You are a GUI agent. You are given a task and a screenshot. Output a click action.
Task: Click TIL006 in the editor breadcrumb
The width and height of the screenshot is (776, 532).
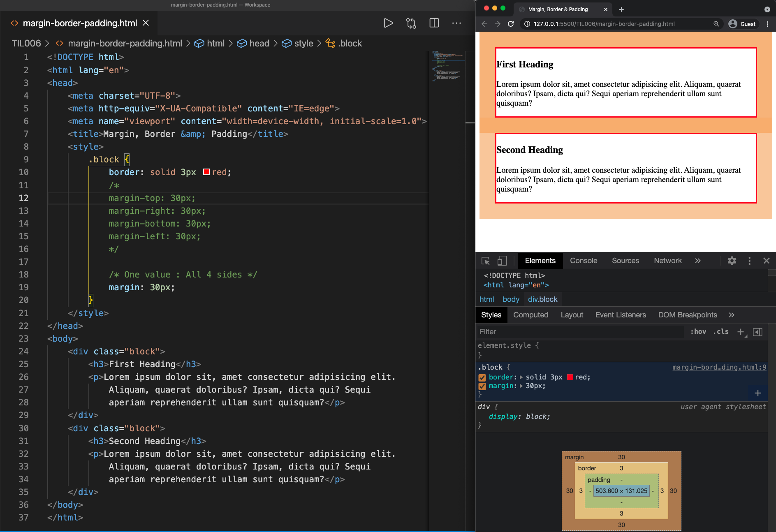pyautogui.click(x=26, y=43)
